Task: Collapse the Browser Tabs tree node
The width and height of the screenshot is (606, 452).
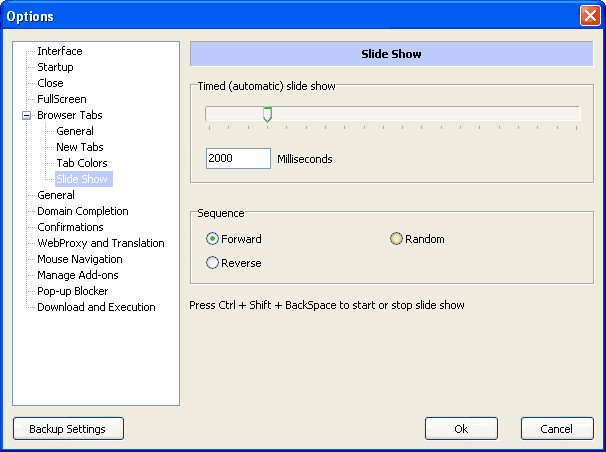Action: [26, 115]
